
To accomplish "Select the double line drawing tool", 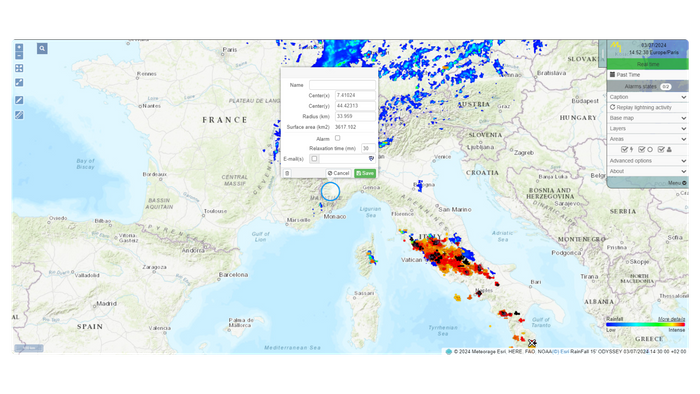I will coord(19,115).
